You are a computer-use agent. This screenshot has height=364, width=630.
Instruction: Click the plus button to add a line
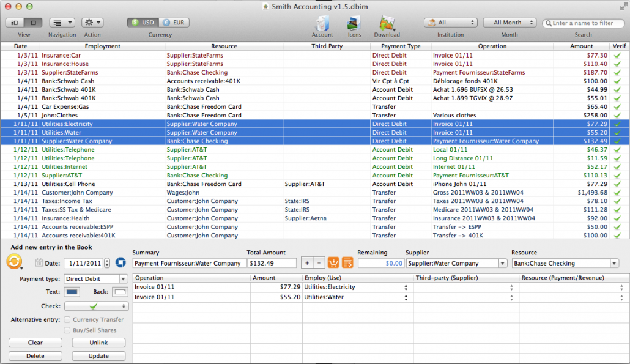[x=307, y=263]
